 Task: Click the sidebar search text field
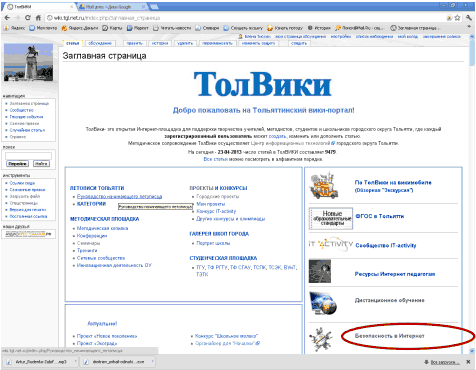pyautogui.click(x=28, y=156)
